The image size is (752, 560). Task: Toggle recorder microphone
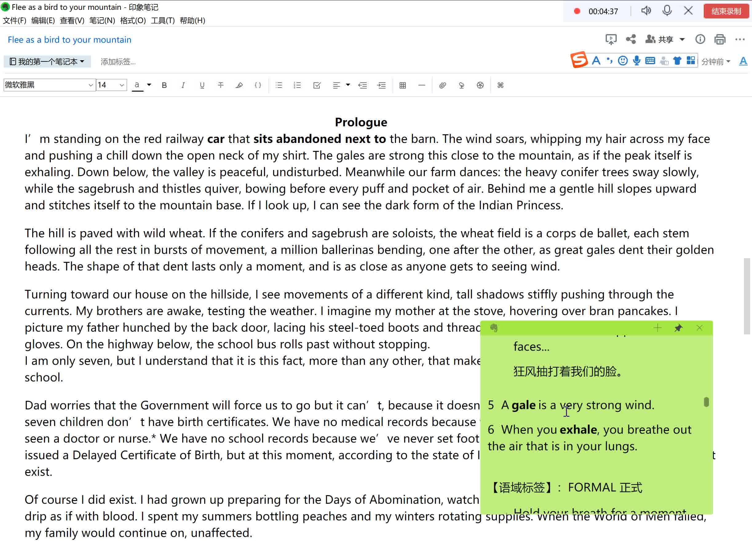pos(667,11)
